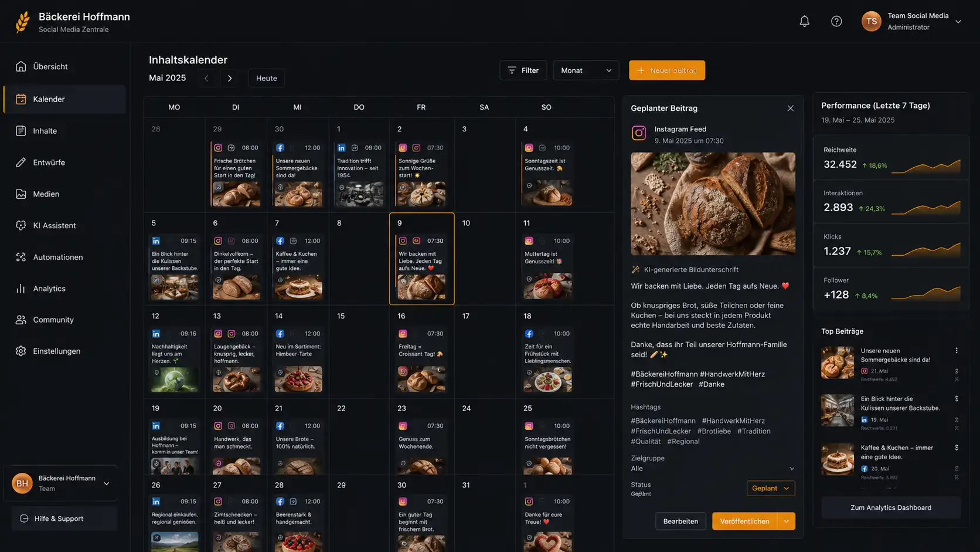Select calendar day '15'
The height and width of the screenshot is (552, 980).
(341, 316)
